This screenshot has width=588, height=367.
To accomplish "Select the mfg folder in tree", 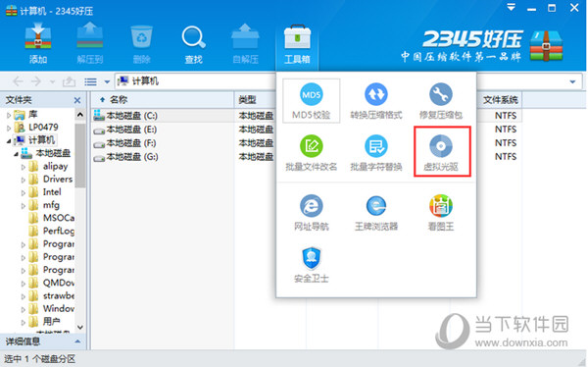I will point(51,205).
